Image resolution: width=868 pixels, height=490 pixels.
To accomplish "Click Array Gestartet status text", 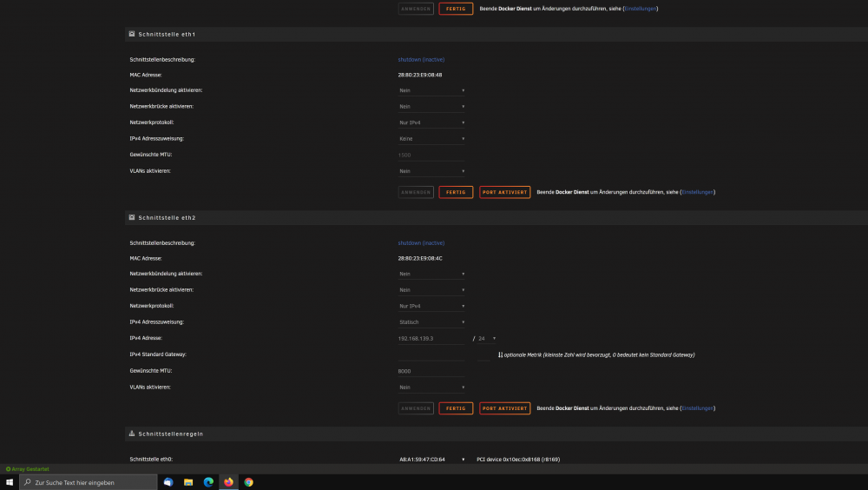I will point(30,469).
